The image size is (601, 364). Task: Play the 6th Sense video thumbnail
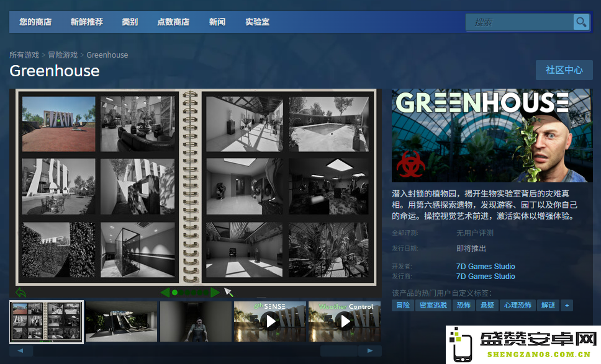tap(270, 321)
